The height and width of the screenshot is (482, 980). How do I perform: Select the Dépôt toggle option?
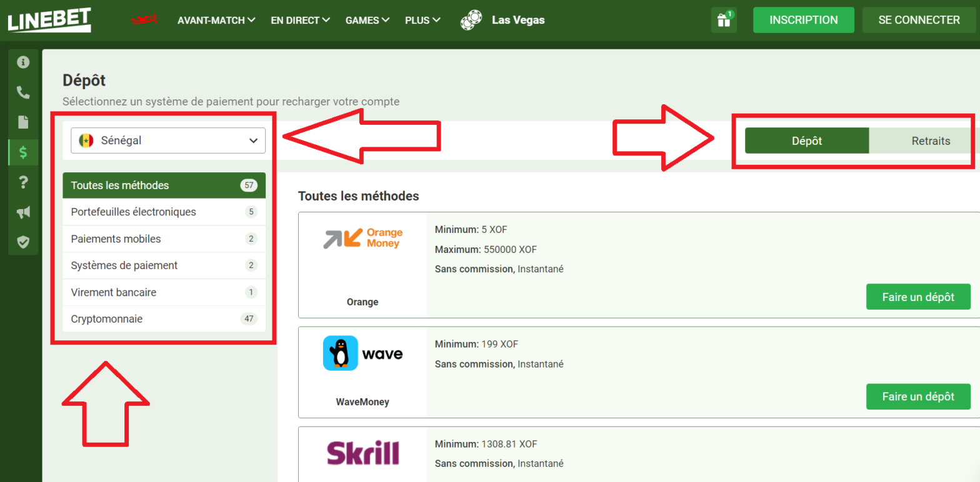[806, 140]
